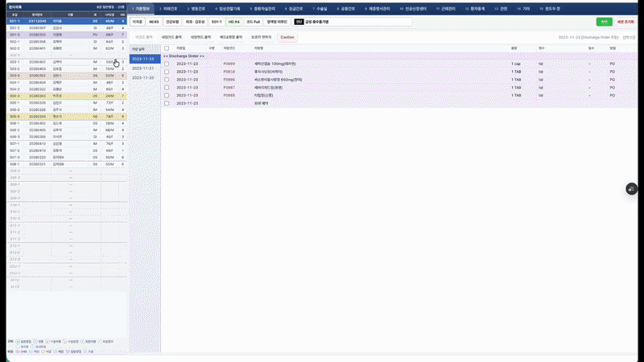The height and width of the screenshot is (362, 644).
Task: Toggle the select-all checkbox in order table header
Action: pyautogui.click(x=167, y=48)
